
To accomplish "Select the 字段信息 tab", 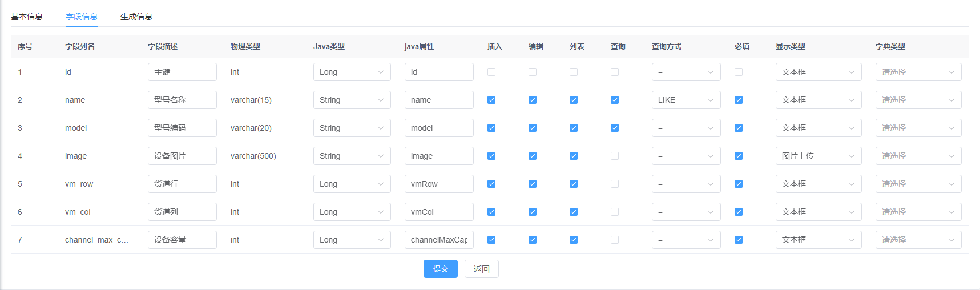I will click(x=82, y=17).
